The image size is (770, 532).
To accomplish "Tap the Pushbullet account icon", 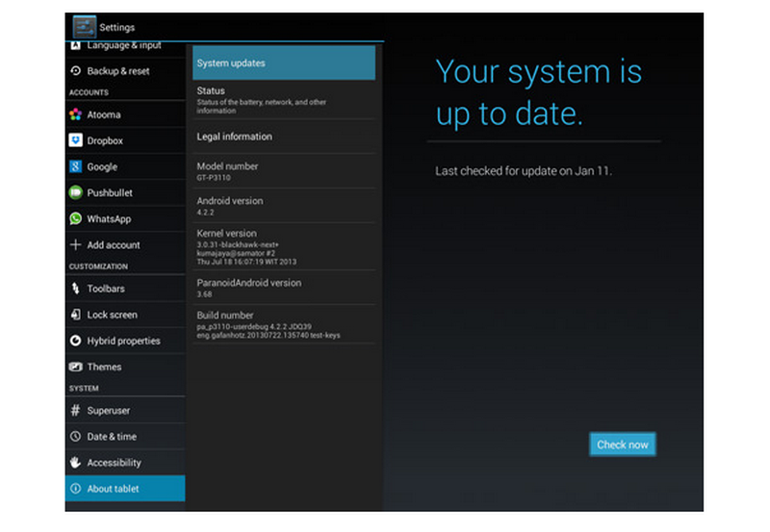I will pos(76,192).
